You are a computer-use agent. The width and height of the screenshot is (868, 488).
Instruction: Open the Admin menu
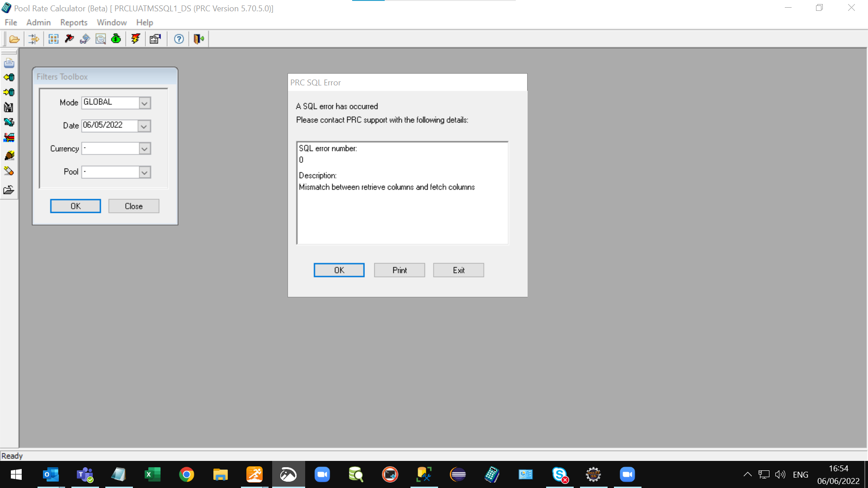38,22
